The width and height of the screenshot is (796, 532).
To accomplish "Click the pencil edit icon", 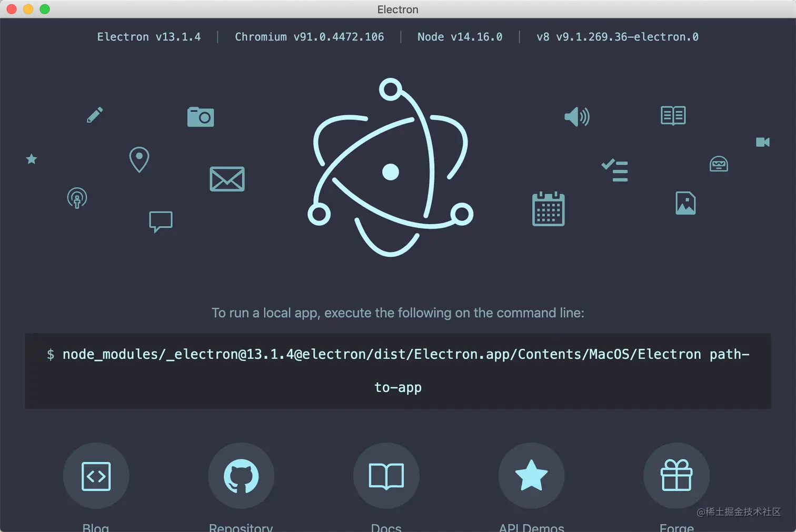I will 95,115.
